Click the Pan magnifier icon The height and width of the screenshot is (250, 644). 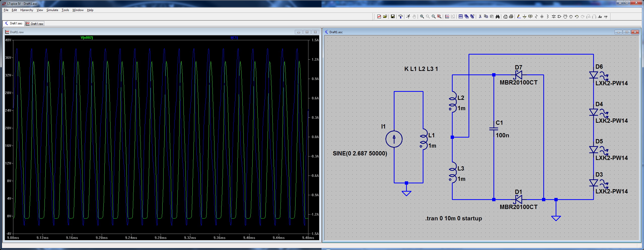[x=428, y=17]
